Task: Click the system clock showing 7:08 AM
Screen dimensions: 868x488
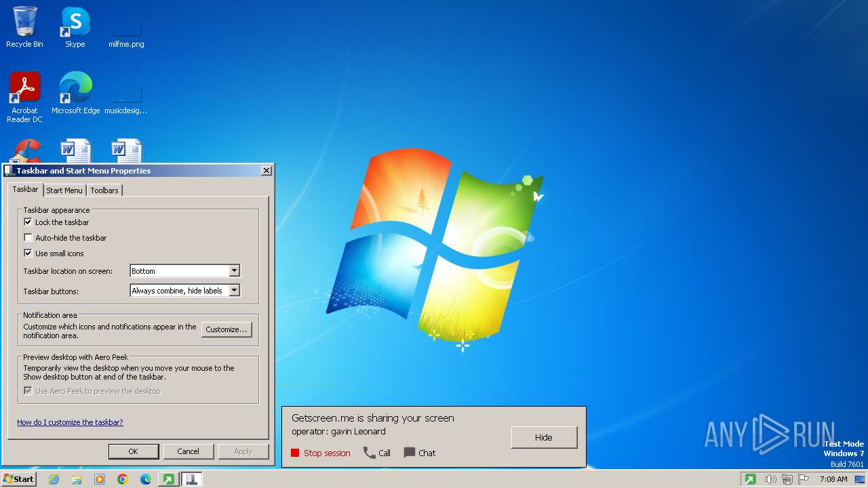Action: tap(833, 479)
